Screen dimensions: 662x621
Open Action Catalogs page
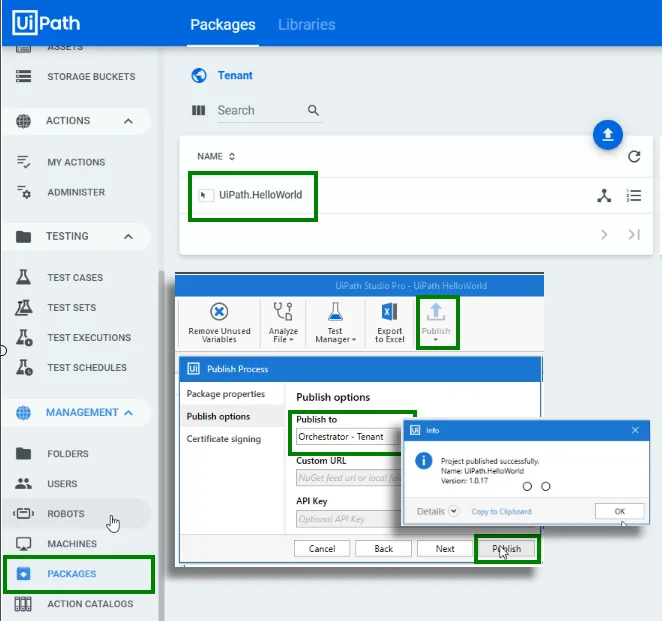click(90, 604)
